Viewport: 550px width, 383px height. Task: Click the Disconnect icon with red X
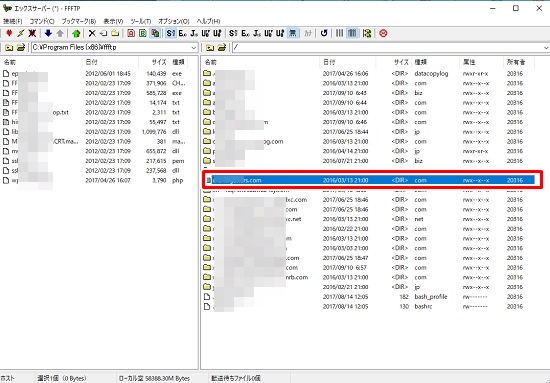(32, 33)
